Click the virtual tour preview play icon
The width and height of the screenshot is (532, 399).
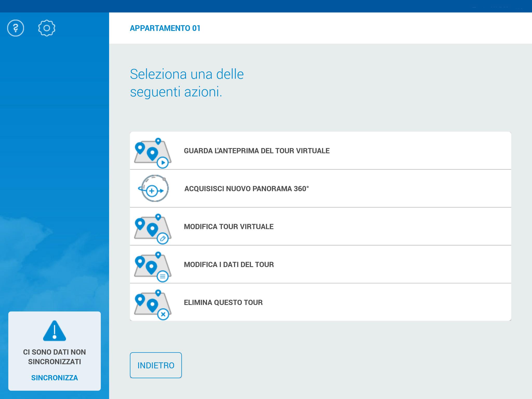[x=152, y=153]
